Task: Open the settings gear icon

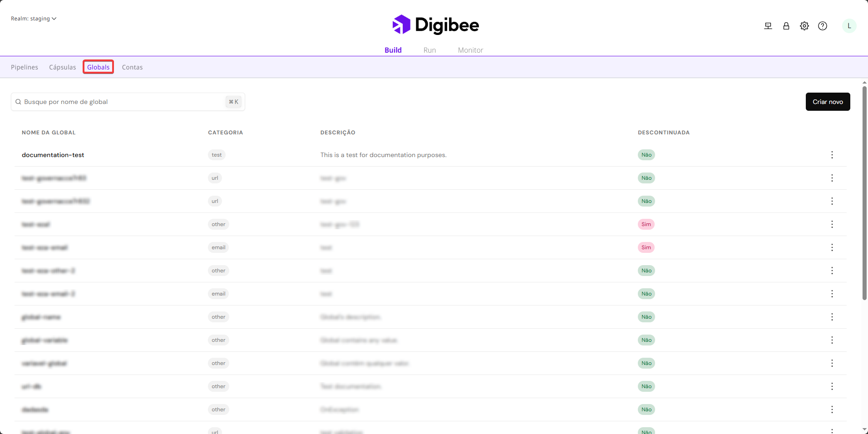Action: (x=804, y=26)
